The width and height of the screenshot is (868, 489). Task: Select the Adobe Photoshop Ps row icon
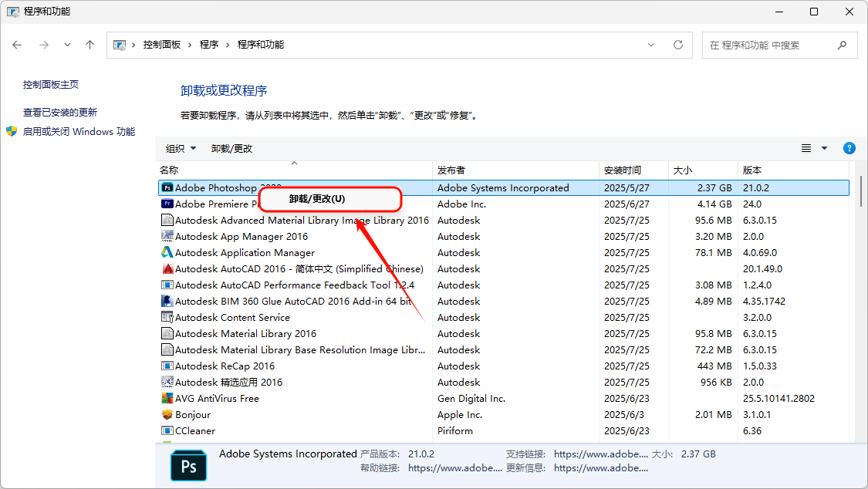(x=167, y=187)
